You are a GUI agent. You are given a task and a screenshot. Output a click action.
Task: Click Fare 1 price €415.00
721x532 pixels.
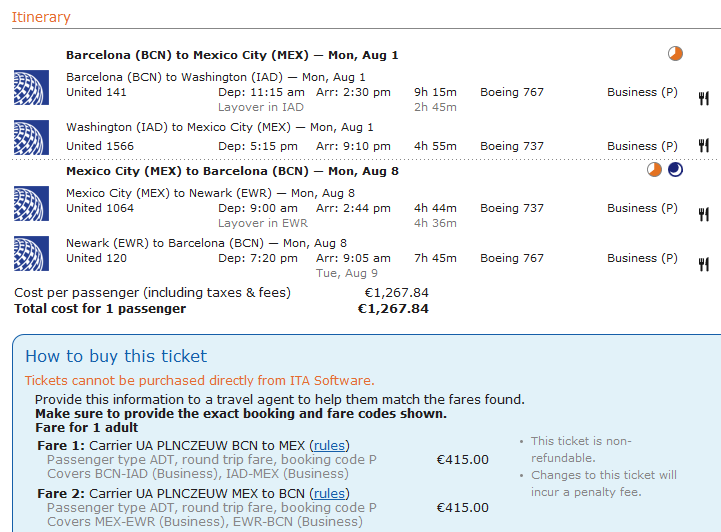click(463, 460)
